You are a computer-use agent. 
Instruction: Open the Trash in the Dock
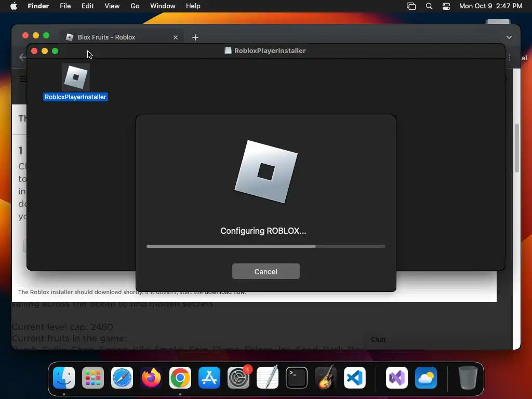pos(468,378)
